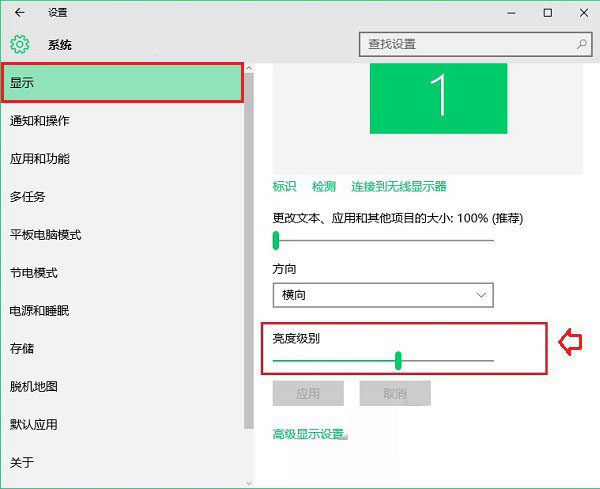Click the 检测 link
This screenshot has height=489, width=600.
[x=324, y=186]
